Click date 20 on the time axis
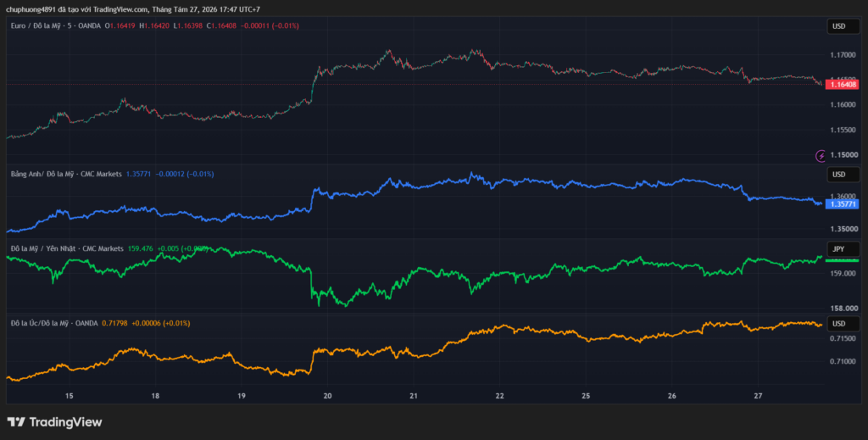 327,396
